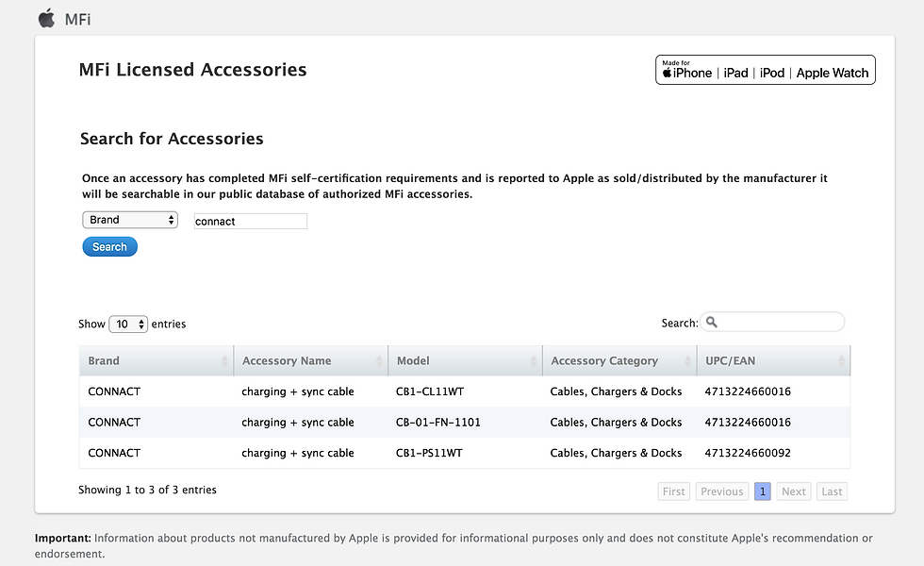This screenshot has width=924, height=566.
Task: Click the magnifier icon in table search
Action: 712,323
